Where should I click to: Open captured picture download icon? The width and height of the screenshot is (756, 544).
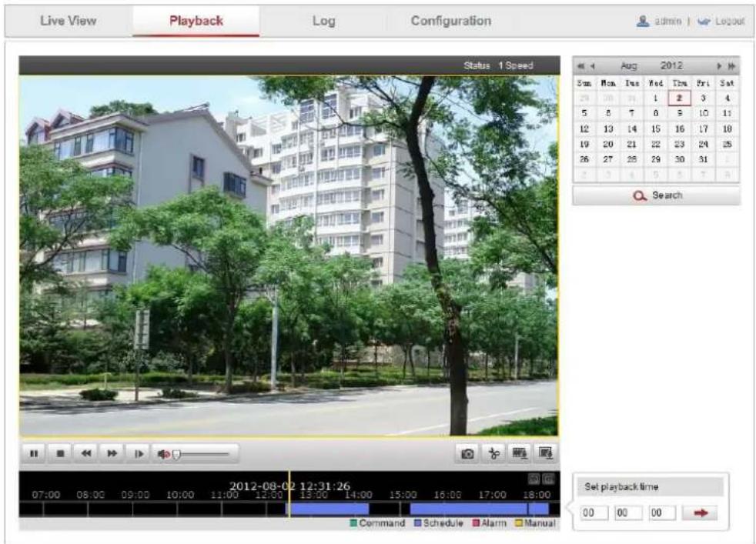coord(546,453)
